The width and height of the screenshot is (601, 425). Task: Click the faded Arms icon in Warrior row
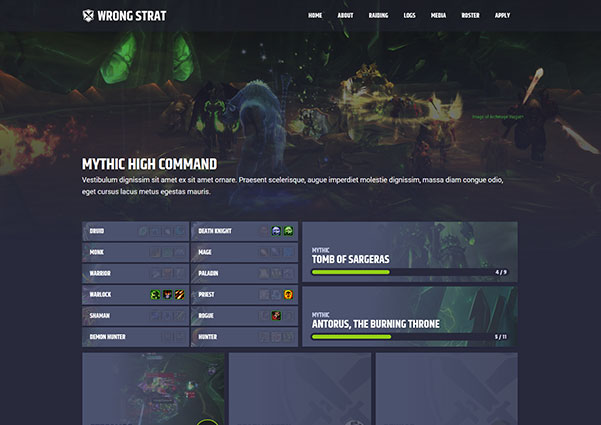(155, 273)
